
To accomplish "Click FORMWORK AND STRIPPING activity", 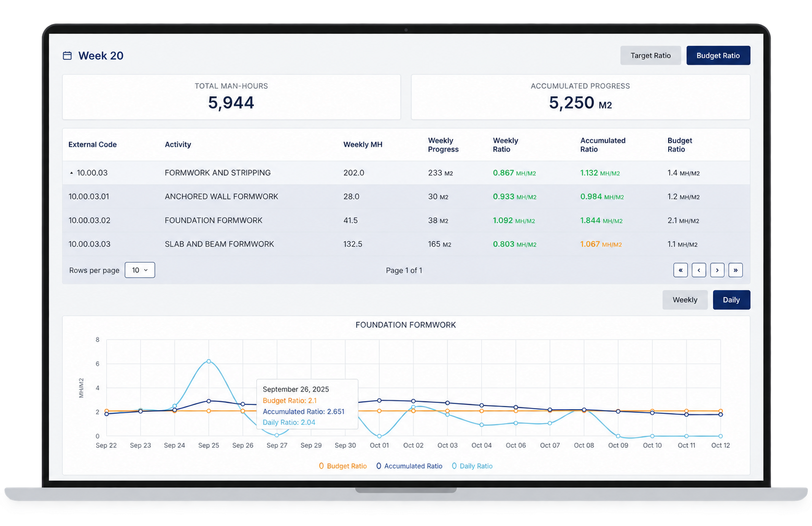I will pos(217,173).
